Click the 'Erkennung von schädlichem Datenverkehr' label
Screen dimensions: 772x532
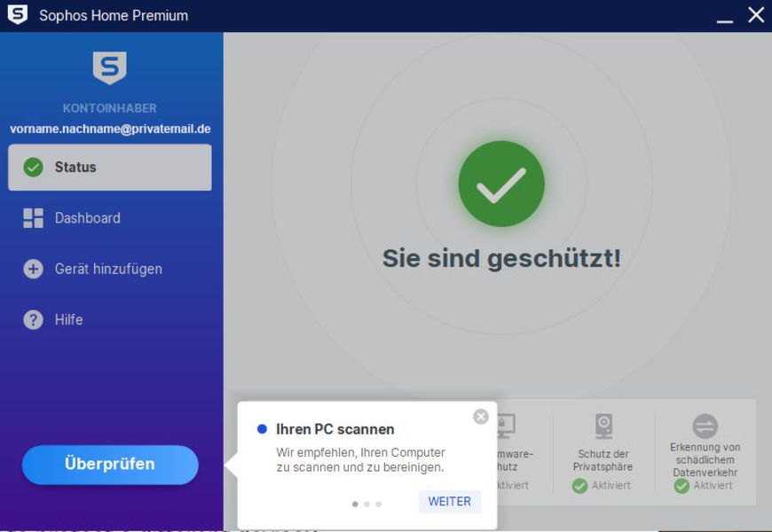705,459
